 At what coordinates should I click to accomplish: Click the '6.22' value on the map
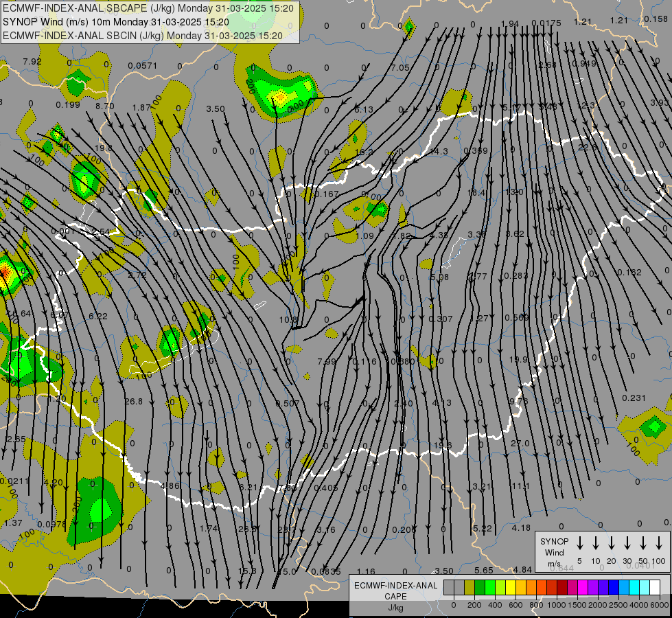coord(97,316)
